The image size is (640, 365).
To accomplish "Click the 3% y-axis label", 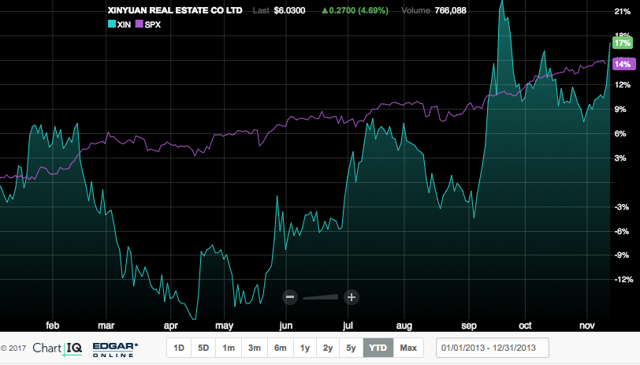I will pyautogui.click(x=620, y=158).
